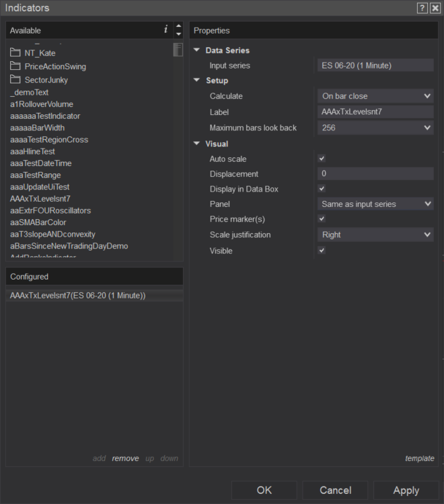Open the SectorJunky folder
This screenshot has width=444, height=504.
(46, 80)
